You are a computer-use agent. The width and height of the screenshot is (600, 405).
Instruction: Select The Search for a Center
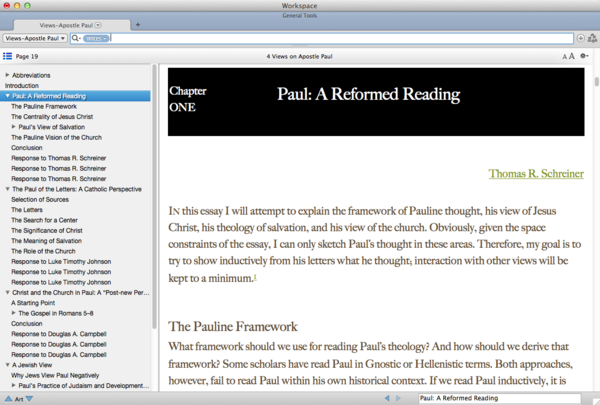point(44,220)
